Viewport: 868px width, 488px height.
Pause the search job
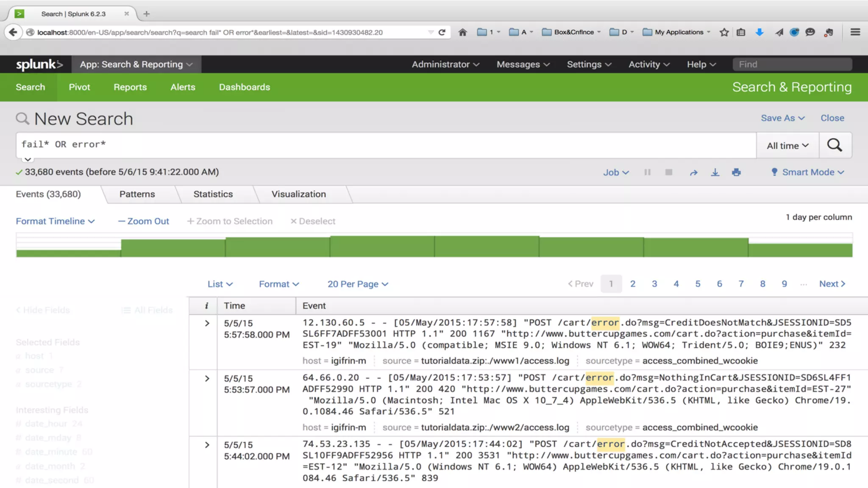point(647,172)
